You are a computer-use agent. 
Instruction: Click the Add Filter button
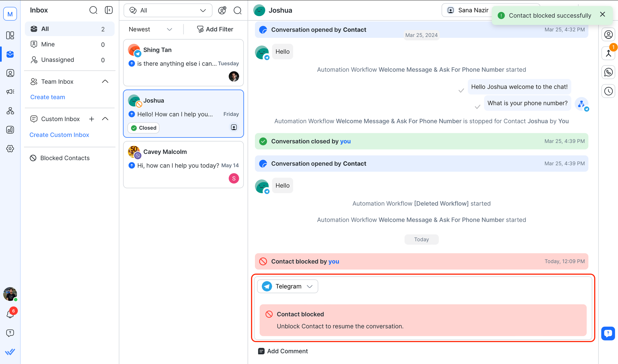(x=215, y=29)
